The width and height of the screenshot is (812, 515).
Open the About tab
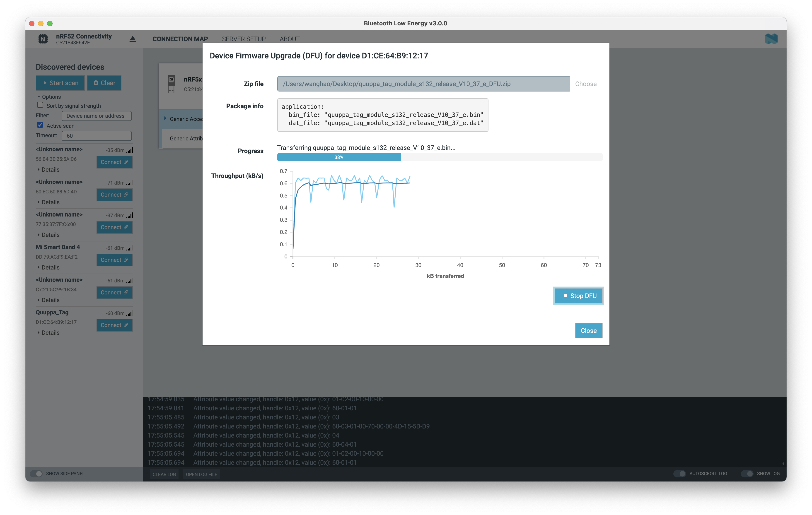(x=289, y=39)
